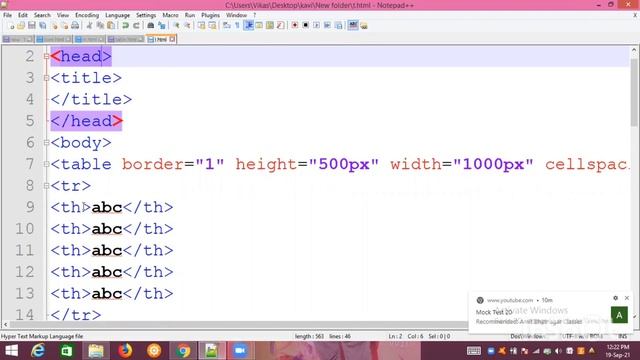This screenshot has height=360, width=640.
Task: Click the Save All toolbar icon
Action: click(x=42, y=25)
